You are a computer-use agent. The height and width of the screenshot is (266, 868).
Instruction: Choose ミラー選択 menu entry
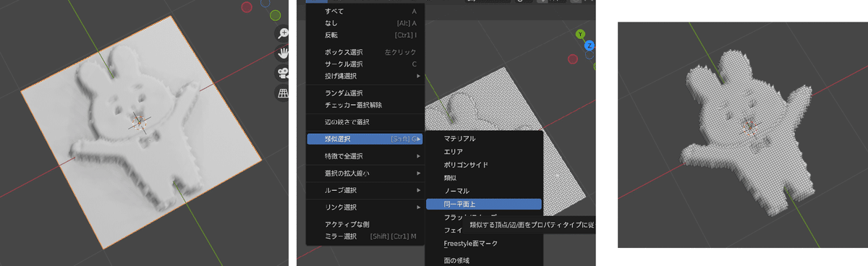(x=365, y=236)
